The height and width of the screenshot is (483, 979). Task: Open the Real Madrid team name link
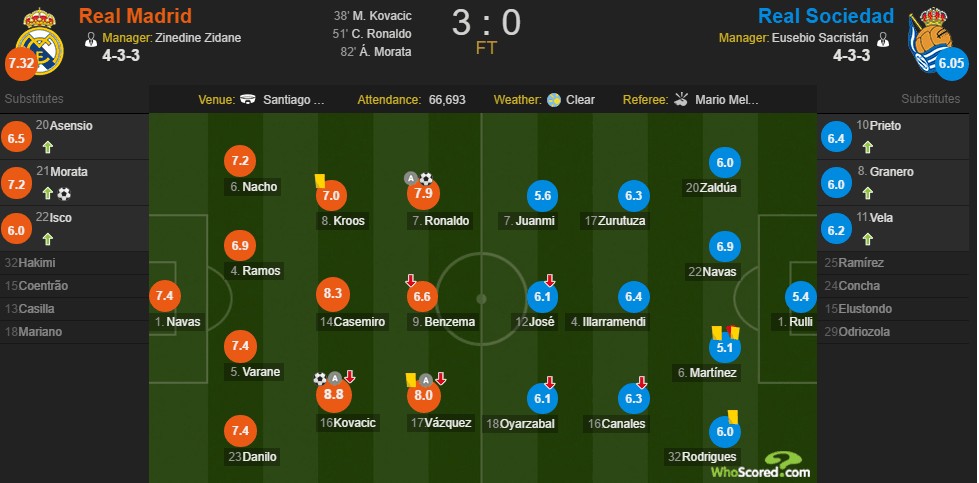(x=135, y=16)
